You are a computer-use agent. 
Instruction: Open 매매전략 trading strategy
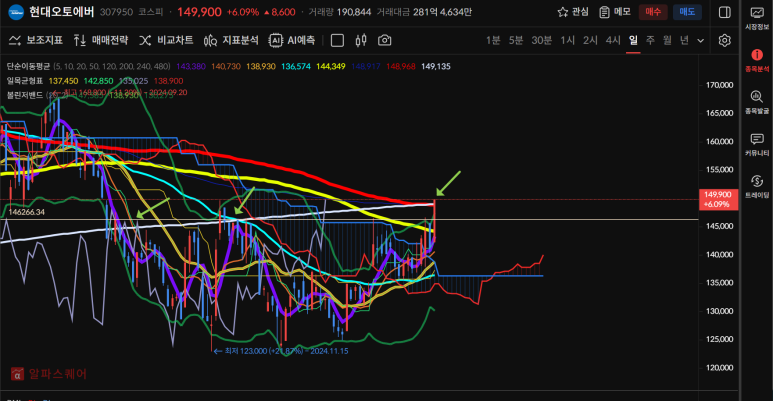coord(101,40)
